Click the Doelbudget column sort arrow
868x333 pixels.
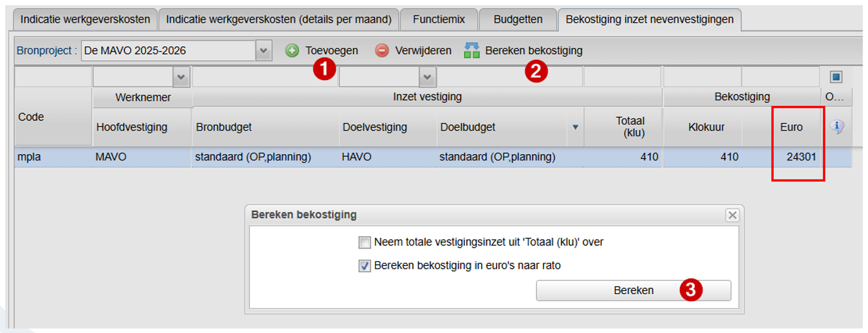point(575,127)
